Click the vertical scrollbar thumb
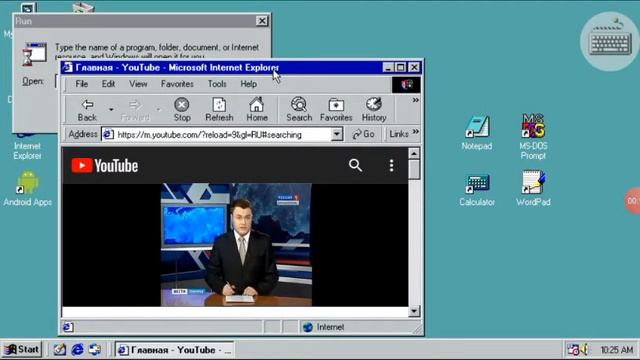Viewport: 640px width, 360px height. [x=414, y=169]
